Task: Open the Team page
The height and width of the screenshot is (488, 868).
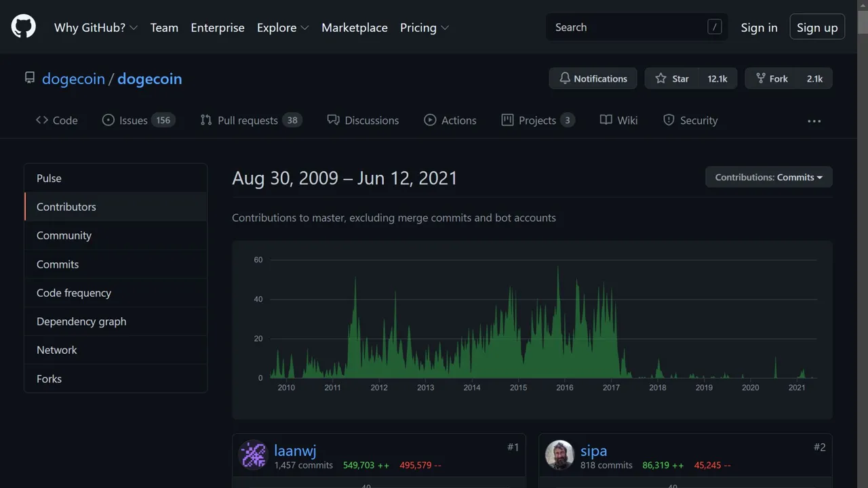Action: click(x=164, y=28)
